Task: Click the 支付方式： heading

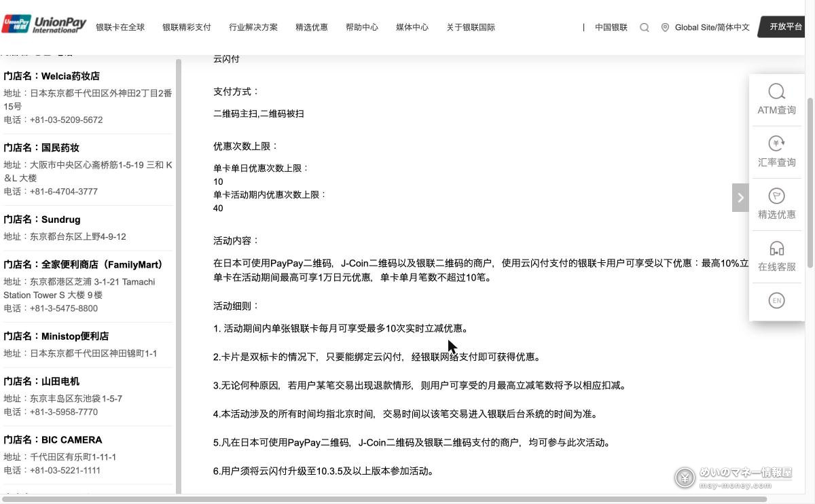Action: tap(236, 92)
